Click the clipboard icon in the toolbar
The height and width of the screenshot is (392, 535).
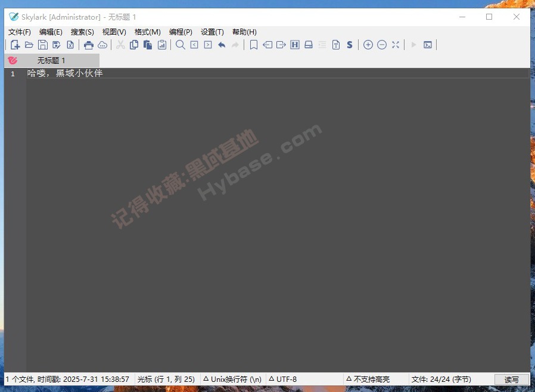point(162,45)
